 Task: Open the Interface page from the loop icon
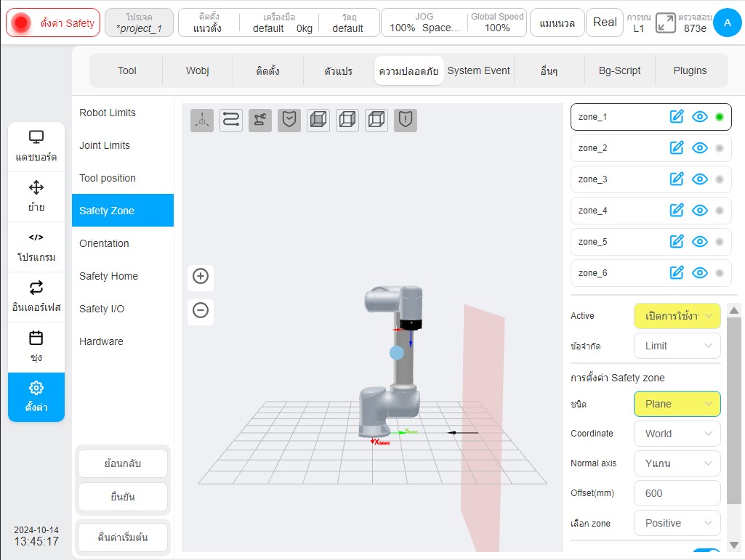(36, 297)
